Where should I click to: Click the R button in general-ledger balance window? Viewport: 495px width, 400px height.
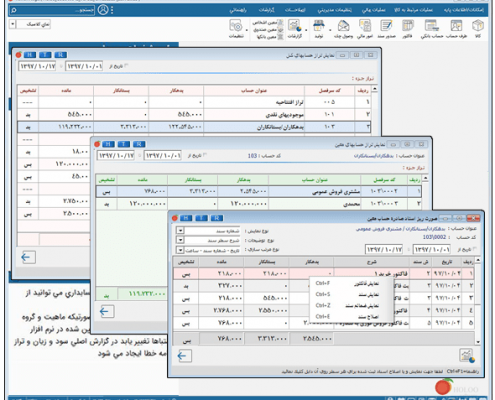61,55
